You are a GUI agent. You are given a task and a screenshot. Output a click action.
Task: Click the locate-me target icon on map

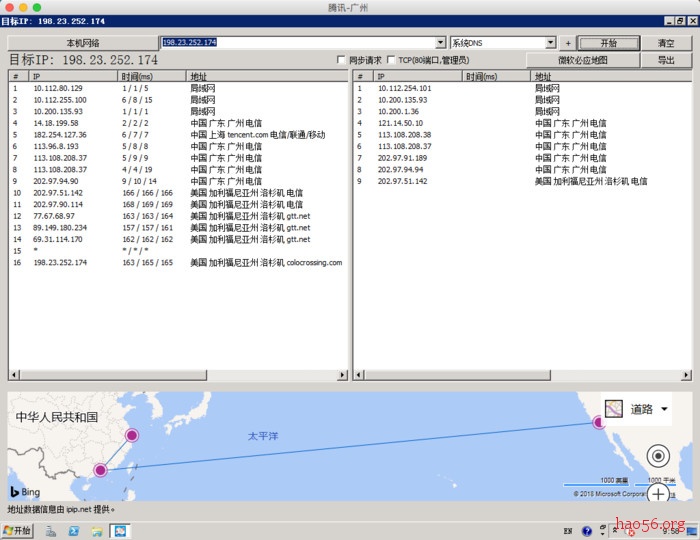click(658, 456)
